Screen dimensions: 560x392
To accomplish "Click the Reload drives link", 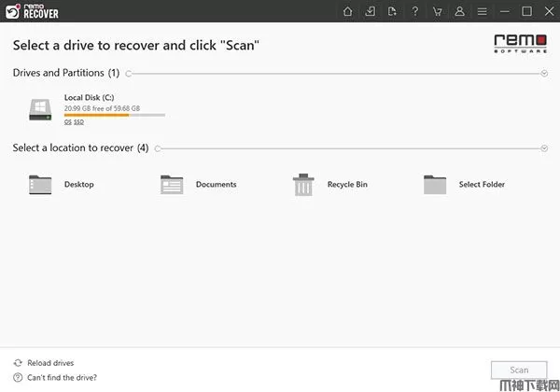I will [x=50, y=363].
